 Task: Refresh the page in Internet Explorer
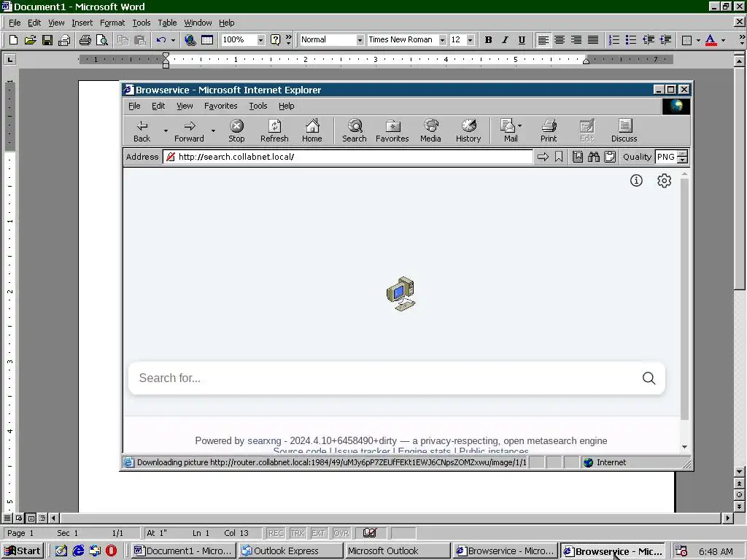(x=274, y=131)
